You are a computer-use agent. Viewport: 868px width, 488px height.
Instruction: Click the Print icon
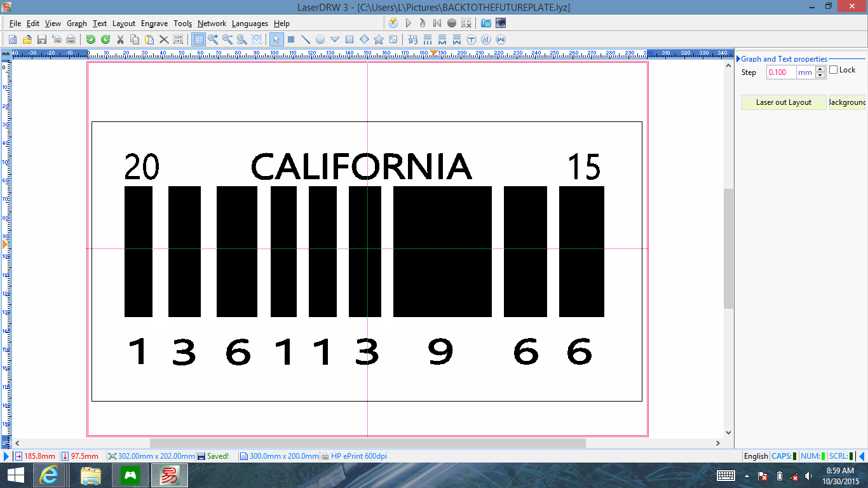click(71, 39)
